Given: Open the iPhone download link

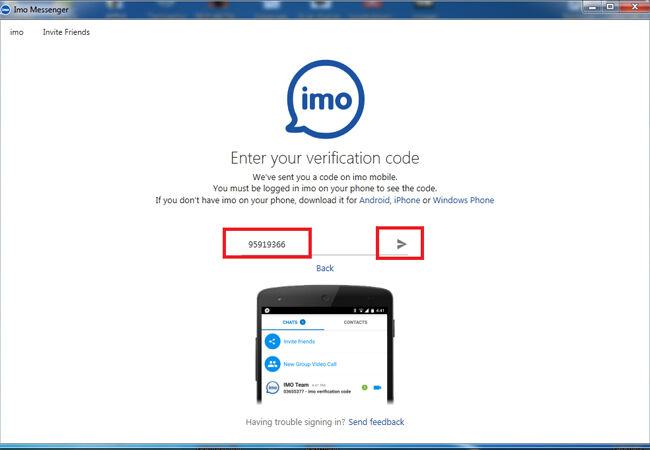Looking at the screenshot, I should coord(407,200).
